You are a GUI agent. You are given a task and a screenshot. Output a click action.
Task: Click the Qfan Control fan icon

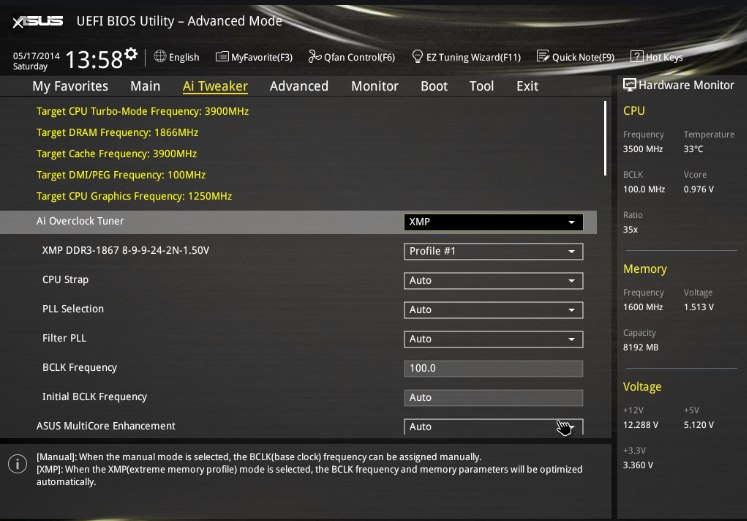314,57
